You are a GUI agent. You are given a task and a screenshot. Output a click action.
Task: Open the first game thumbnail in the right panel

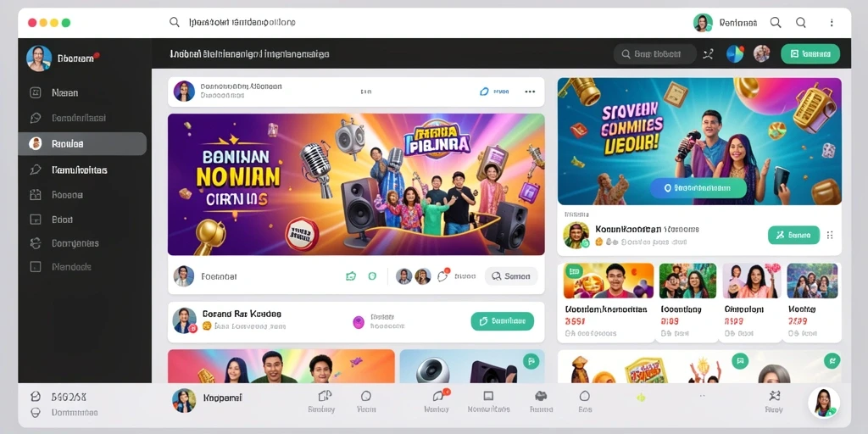609,281
